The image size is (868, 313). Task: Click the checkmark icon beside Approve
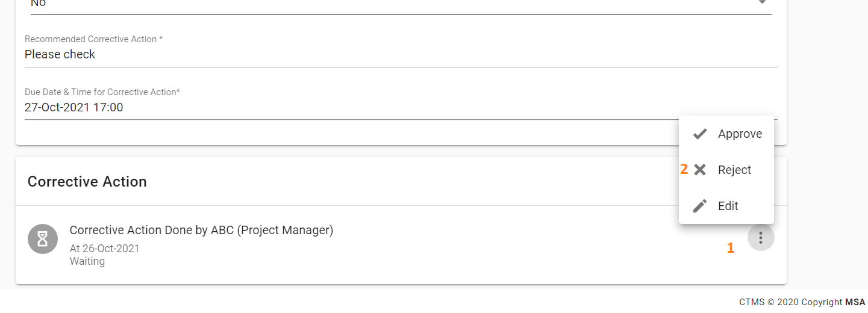[699, 134]
